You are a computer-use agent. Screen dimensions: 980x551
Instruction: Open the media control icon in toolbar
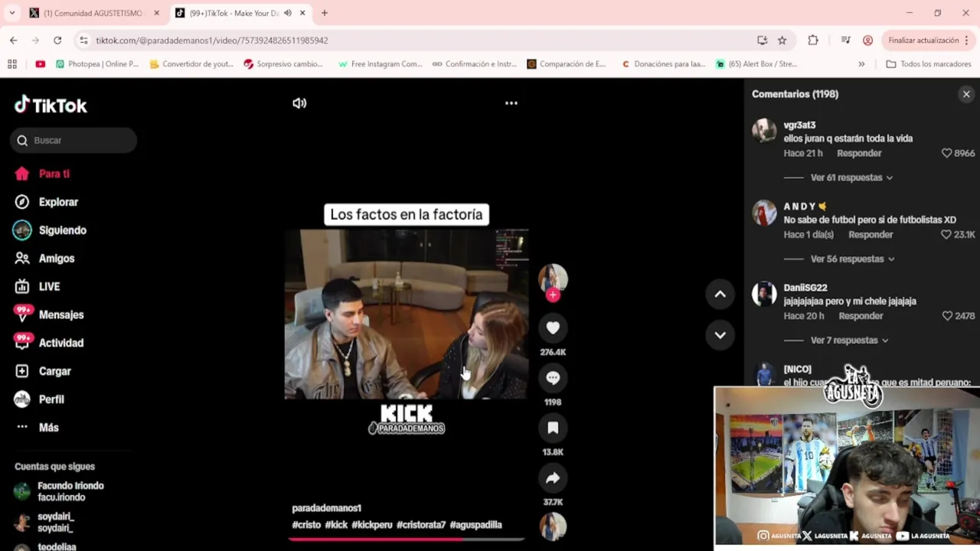[x=845, y=41]
